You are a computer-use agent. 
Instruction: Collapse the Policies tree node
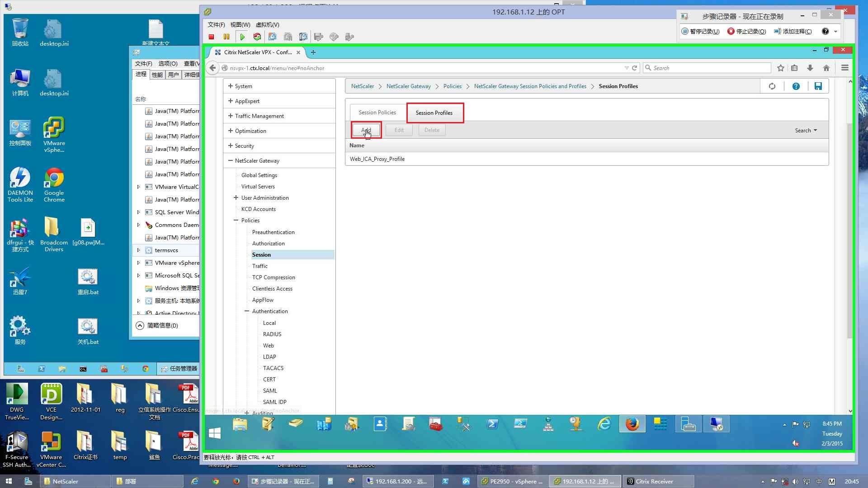236,220
